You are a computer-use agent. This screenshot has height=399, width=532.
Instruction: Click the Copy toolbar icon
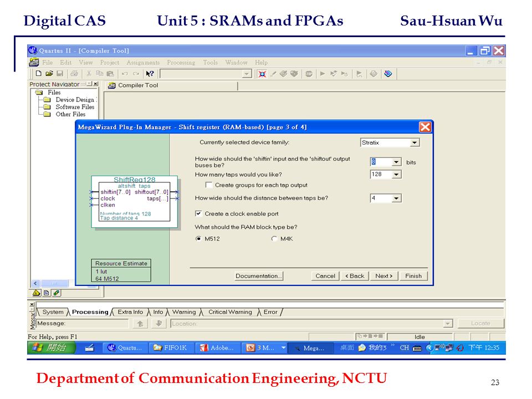[99, 73]
